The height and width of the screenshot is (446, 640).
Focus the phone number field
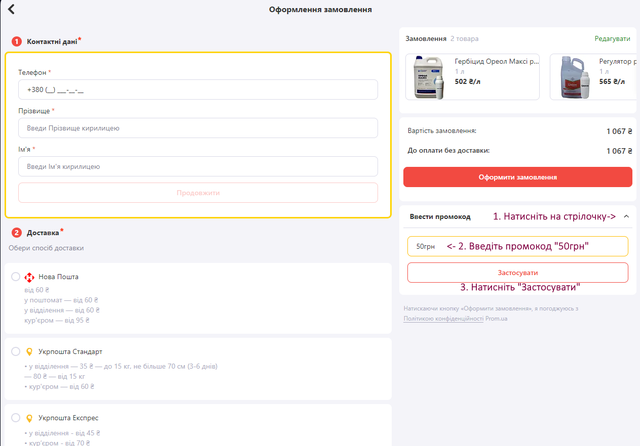198,90
